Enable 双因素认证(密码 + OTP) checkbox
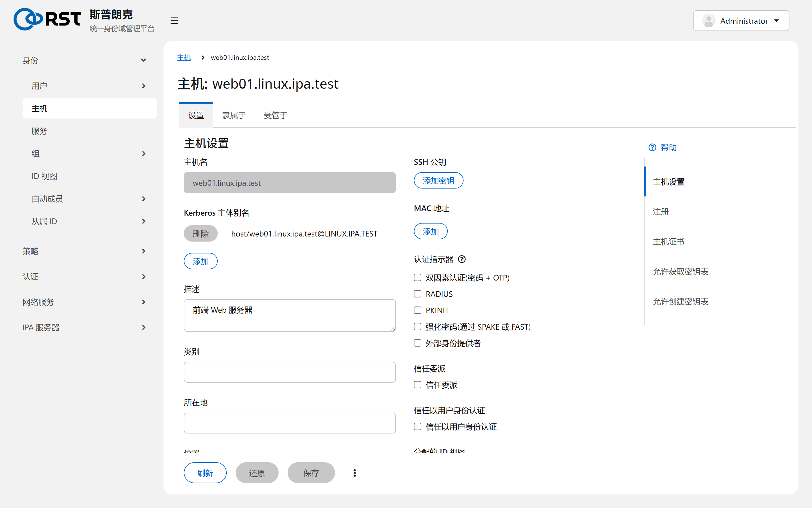The height and width of the screenshot is (508, 812). click(x=417, y=277)
